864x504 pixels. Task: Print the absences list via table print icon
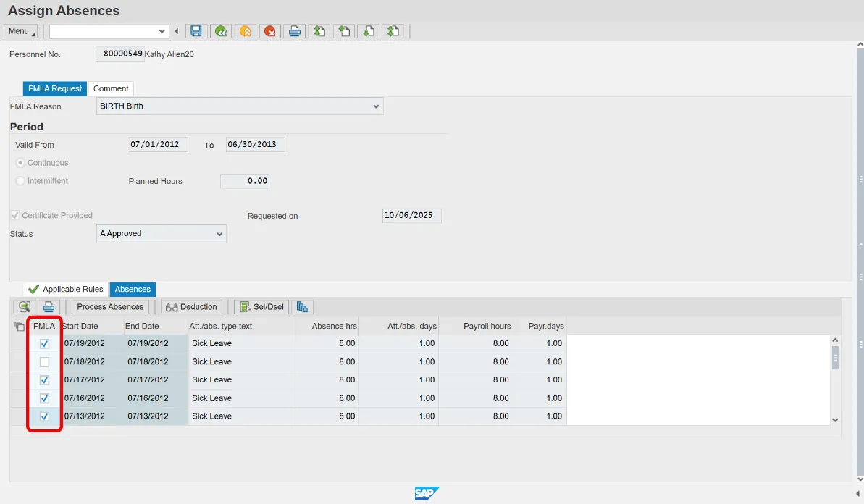[x=48, y=307]
